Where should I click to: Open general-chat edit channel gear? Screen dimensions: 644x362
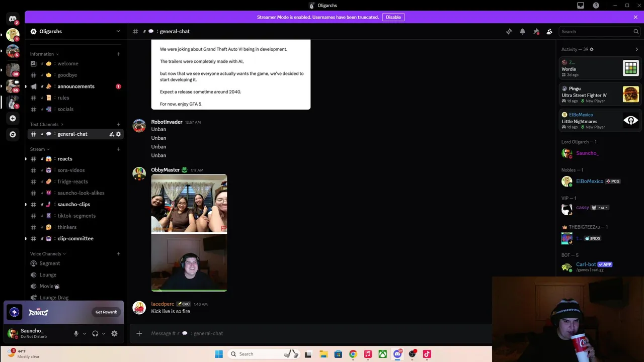(118, 134)
